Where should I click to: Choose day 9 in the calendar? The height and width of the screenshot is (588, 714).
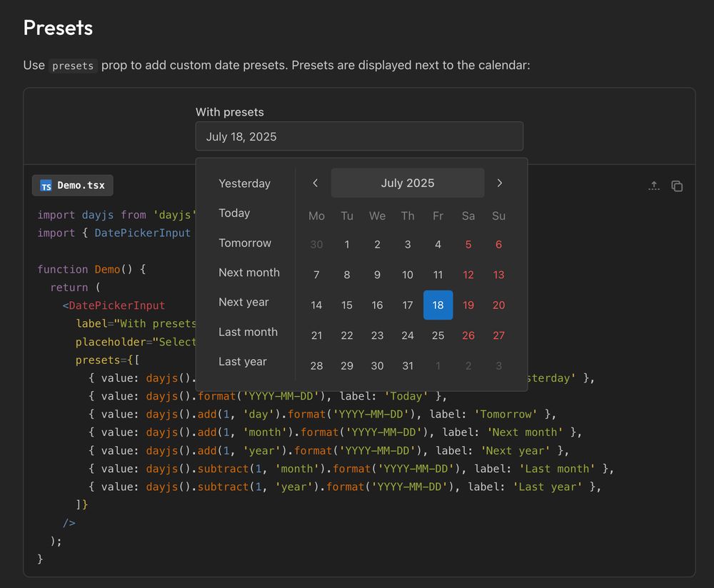point(377,275)
